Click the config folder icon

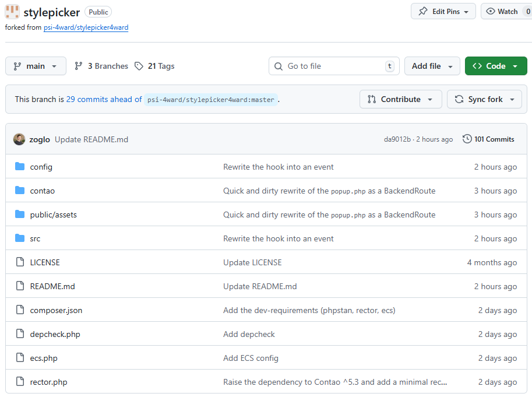pos(20,167)
